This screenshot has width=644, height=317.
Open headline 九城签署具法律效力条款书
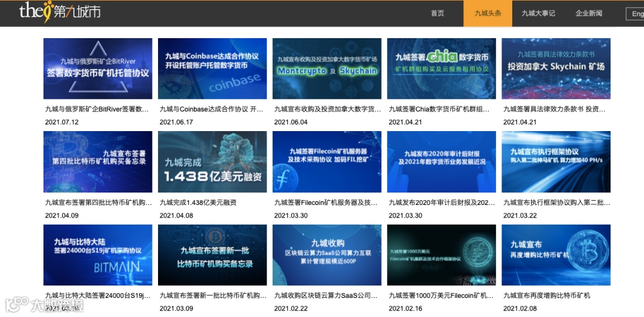click(554, 110)
